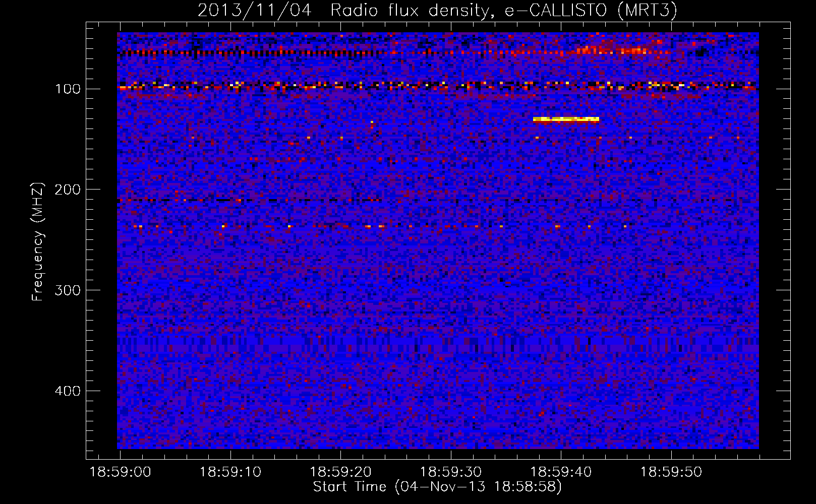
Task: Click the 'Start Time (04-Nov-13 18:58:58)' label
Action: pyautogui.click(x=437, y=487)
